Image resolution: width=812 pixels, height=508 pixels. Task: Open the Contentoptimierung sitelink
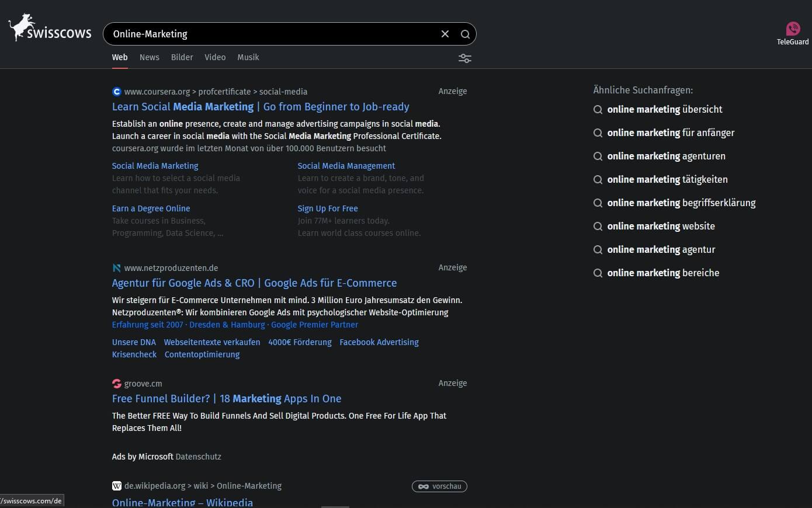click(202, 354)
